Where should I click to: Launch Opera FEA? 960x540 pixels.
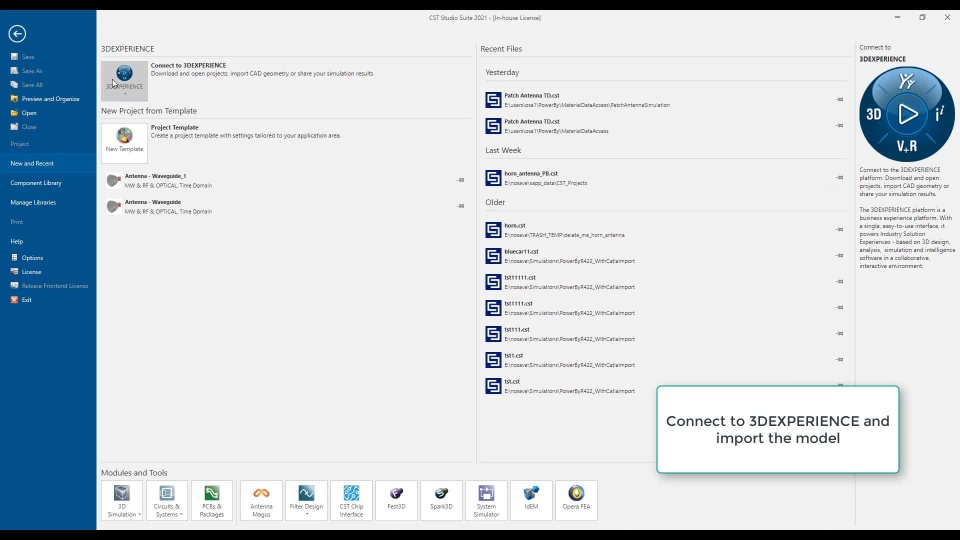point(576,500)
